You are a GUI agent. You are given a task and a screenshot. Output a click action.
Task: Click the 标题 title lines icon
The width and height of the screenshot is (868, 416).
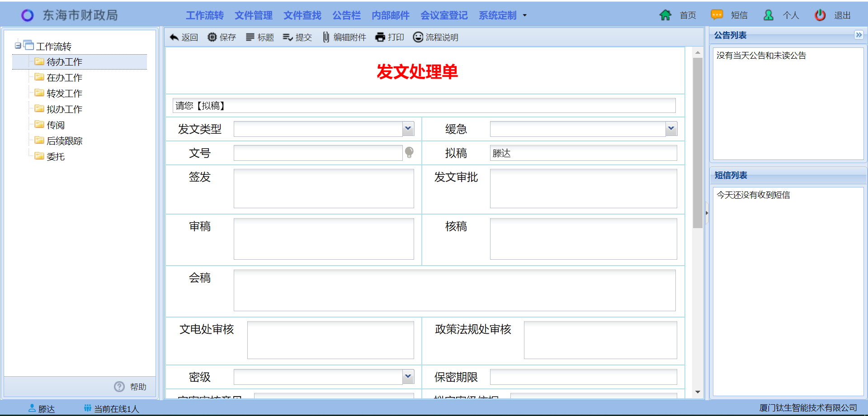click(250, 37)
